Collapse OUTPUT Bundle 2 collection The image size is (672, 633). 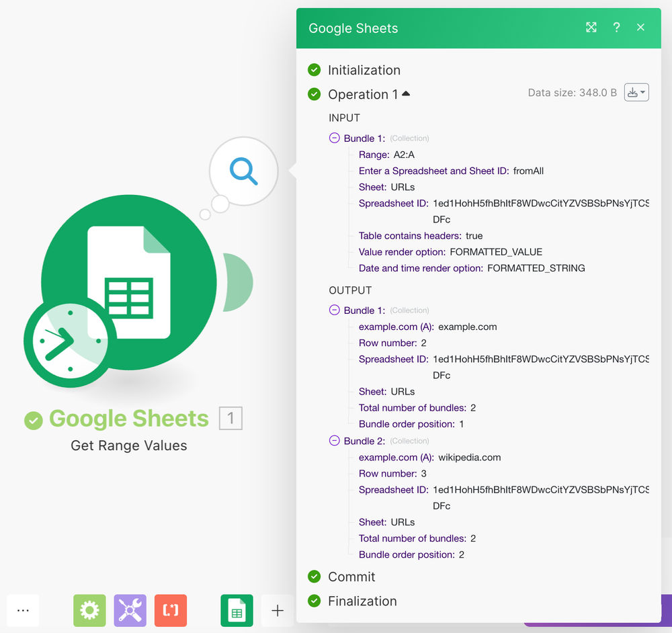[334, 441]
